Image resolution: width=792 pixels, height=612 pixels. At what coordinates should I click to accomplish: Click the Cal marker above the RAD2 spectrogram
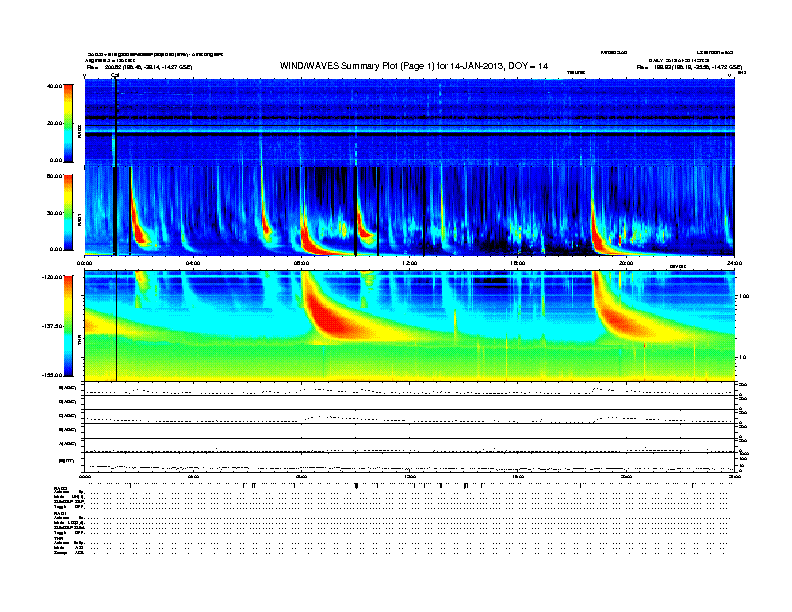(x=115, y=75)
